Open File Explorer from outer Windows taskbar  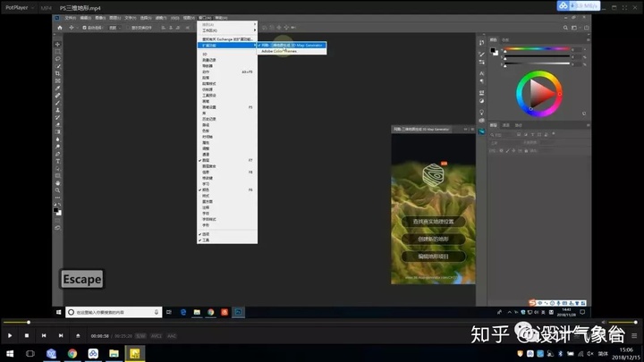click(x=114, y=353)
